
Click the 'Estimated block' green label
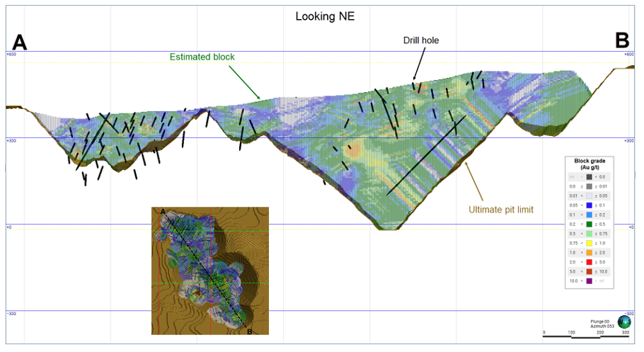point(202,57)
